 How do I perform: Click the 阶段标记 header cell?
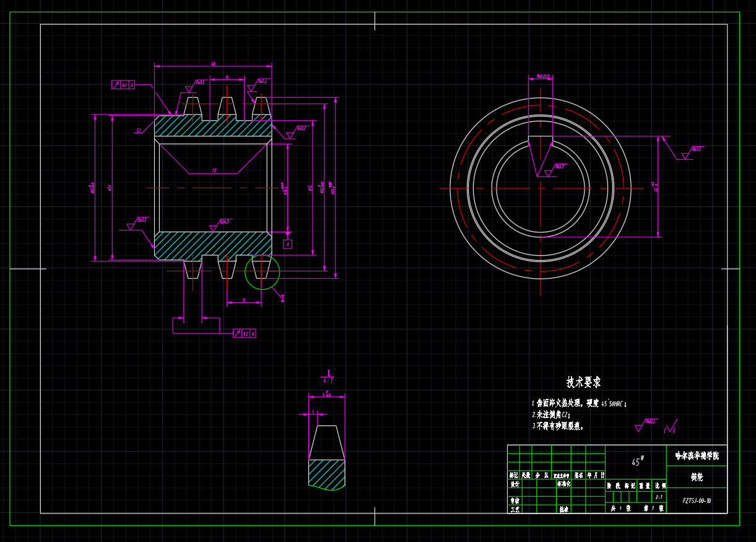click(622, 486)
